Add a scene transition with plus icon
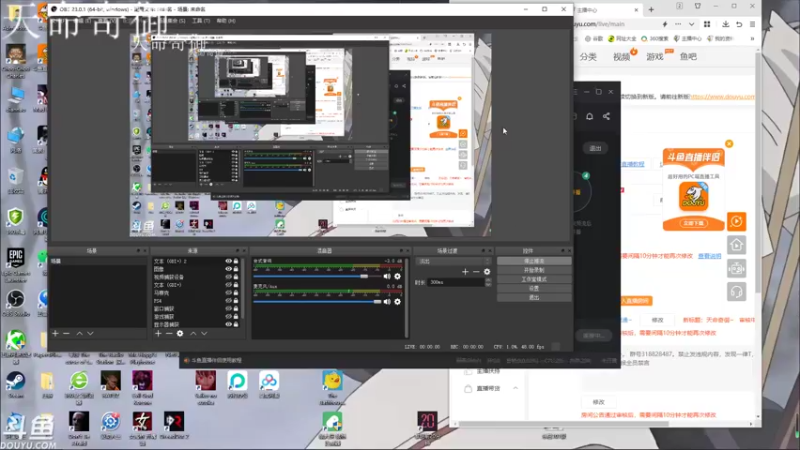This screenshot has width=800, height=450. [465, 272]
